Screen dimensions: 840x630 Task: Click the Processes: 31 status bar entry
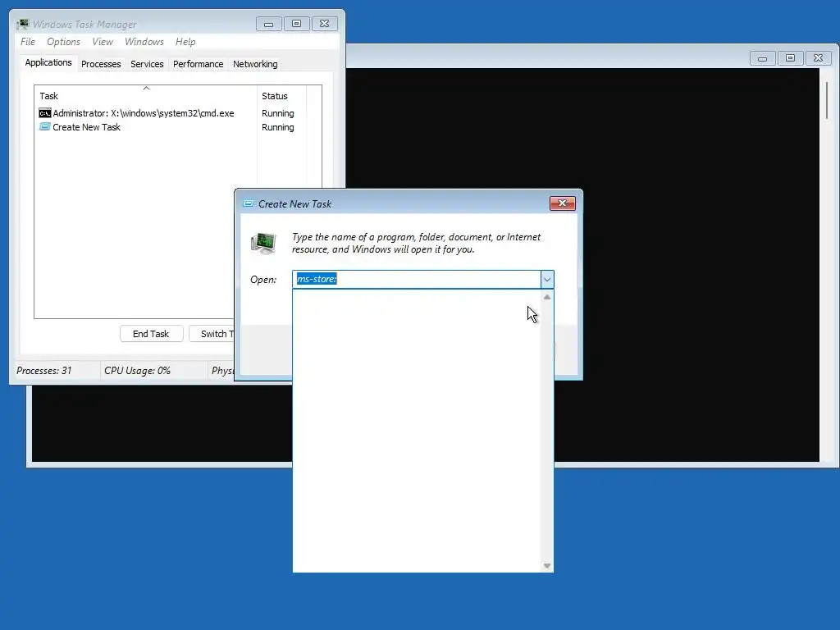click(44, 371)
